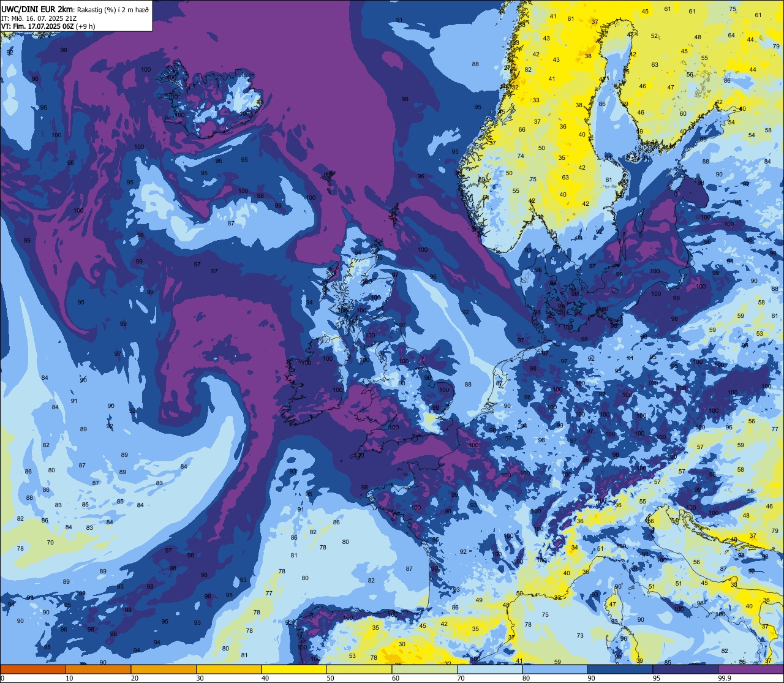
Task: Pick the 90–95 medium blue legend swatch
Action: [x=620, y=669]
